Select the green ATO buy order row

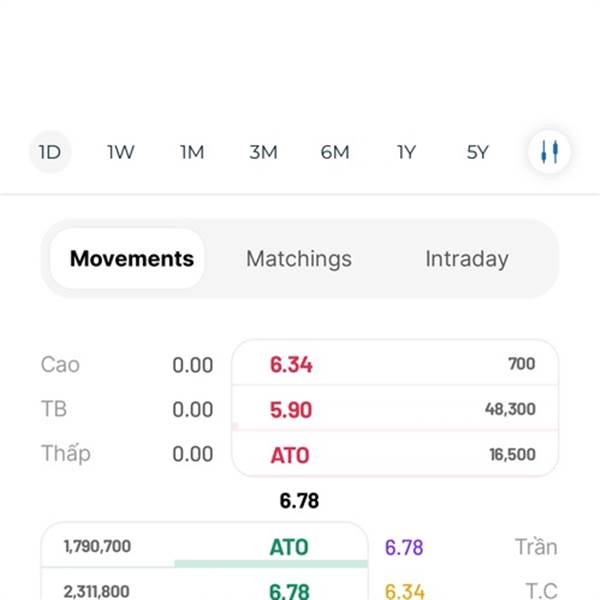pyautogui.click(x=204, y=545)
